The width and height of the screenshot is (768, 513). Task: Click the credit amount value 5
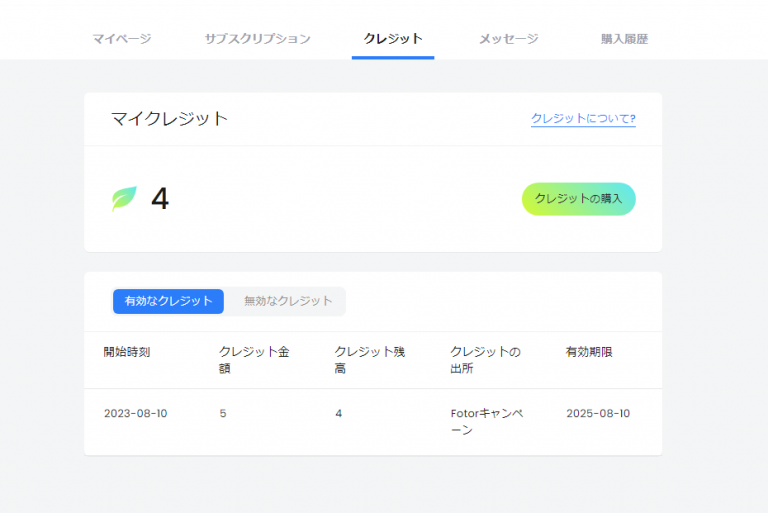click(223, 414)
